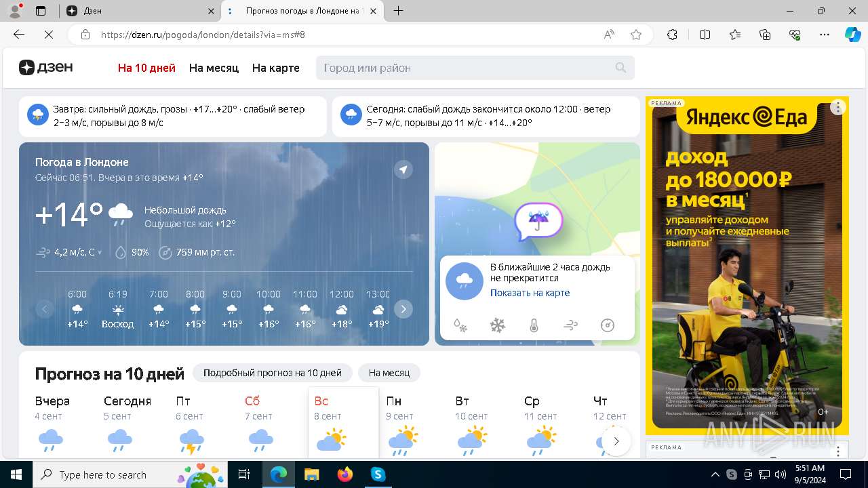Expand the wind direction dropdown arrow

click(x=100, y=253)
